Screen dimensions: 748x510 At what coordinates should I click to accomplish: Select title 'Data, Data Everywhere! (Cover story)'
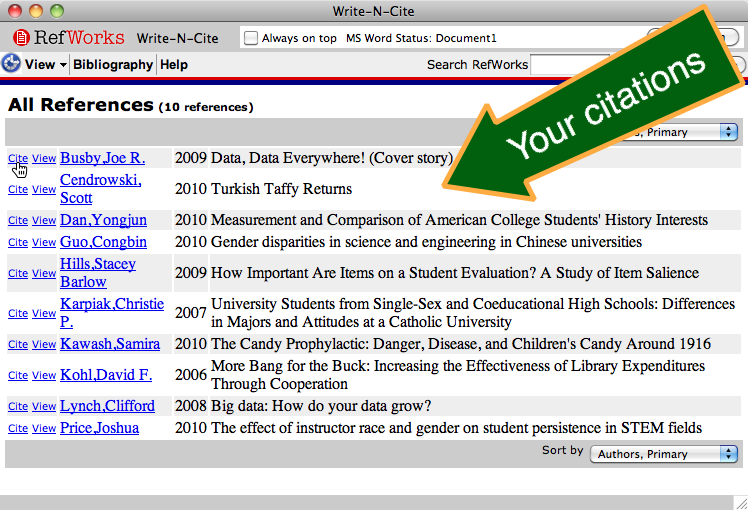tap(332, 158)
